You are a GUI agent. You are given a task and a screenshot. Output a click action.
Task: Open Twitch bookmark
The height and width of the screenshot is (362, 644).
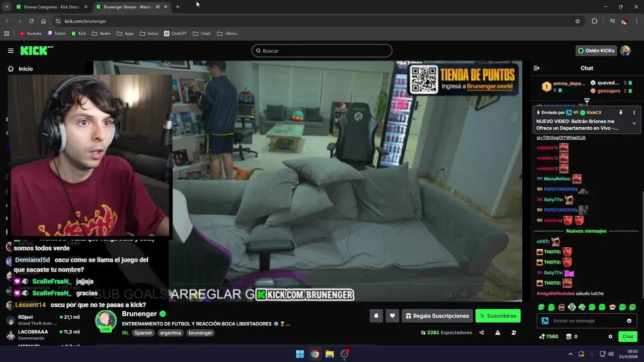(56, 34)
